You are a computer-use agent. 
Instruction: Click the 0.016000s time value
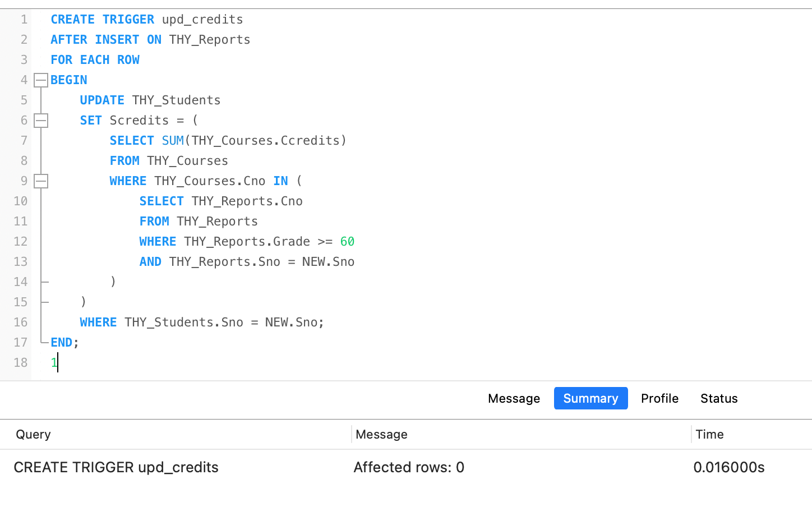coord(728,468)
